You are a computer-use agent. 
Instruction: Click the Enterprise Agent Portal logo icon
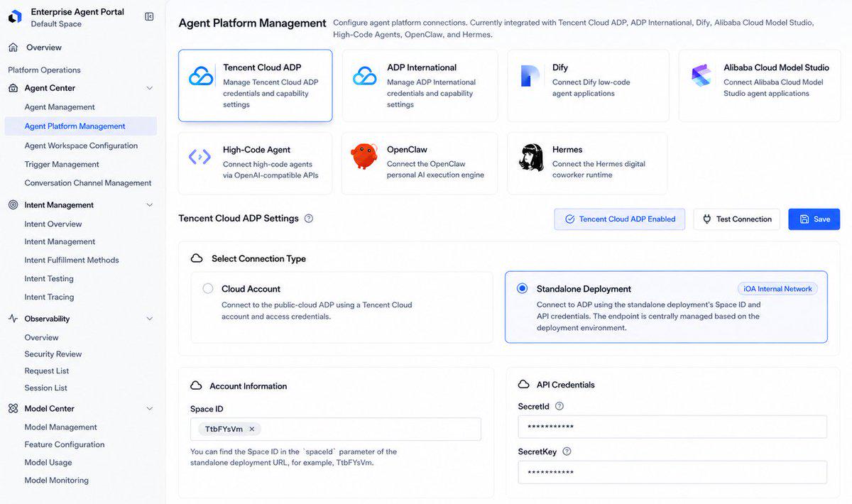click(15, 17)
